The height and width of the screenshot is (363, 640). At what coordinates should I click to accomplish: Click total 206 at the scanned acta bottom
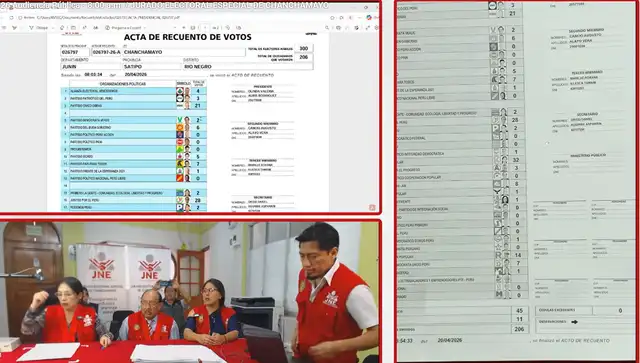pos(520,329)
